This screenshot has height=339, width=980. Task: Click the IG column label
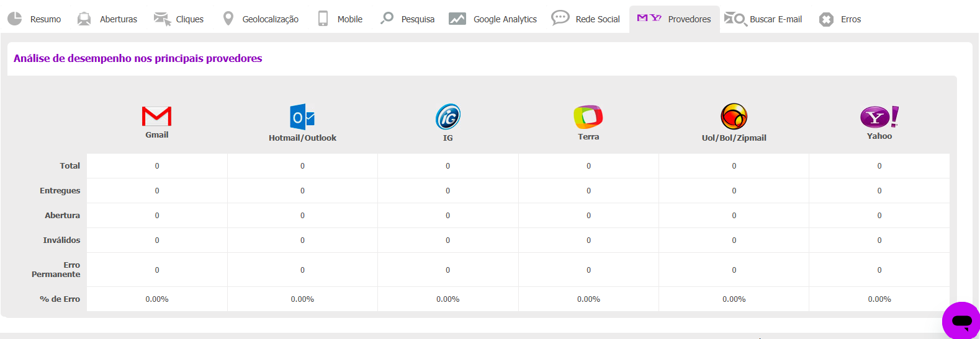click(448, 138)
